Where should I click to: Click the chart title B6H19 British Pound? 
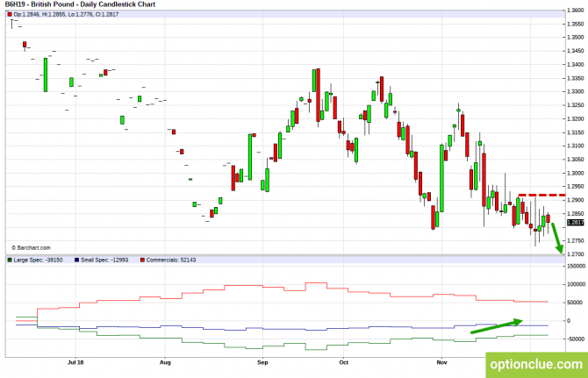tap(80, 4)
